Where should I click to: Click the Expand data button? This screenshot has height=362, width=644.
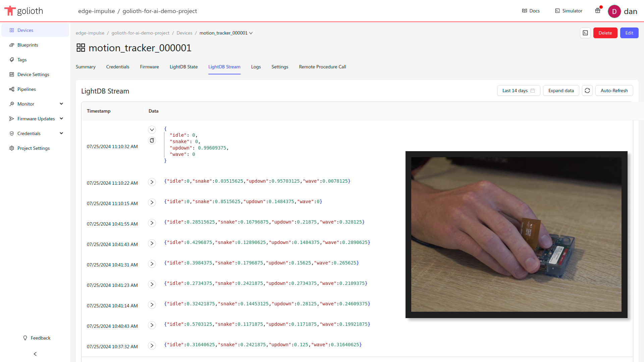tap(561, 90)
